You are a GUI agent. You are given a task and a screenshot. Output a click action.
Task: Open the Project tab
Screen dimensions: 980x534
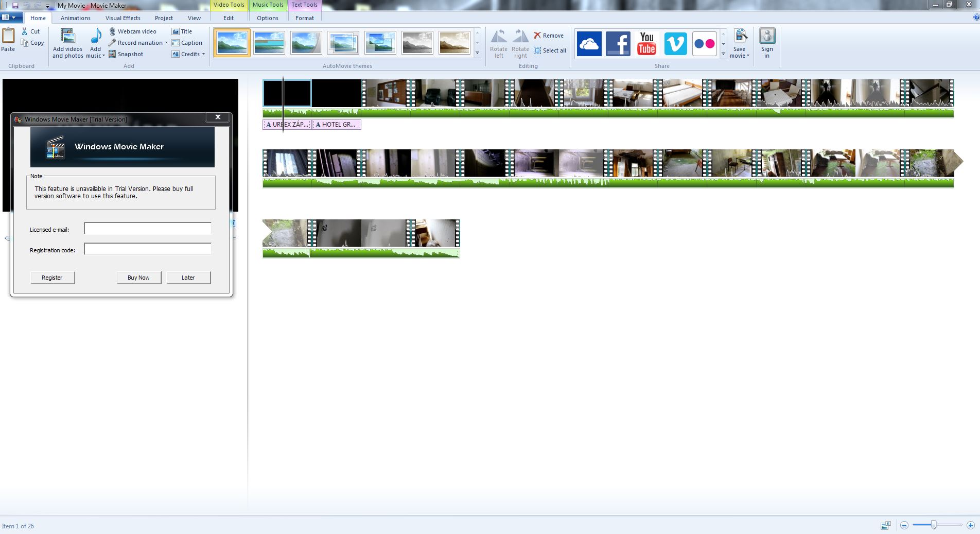pos(164,18)
